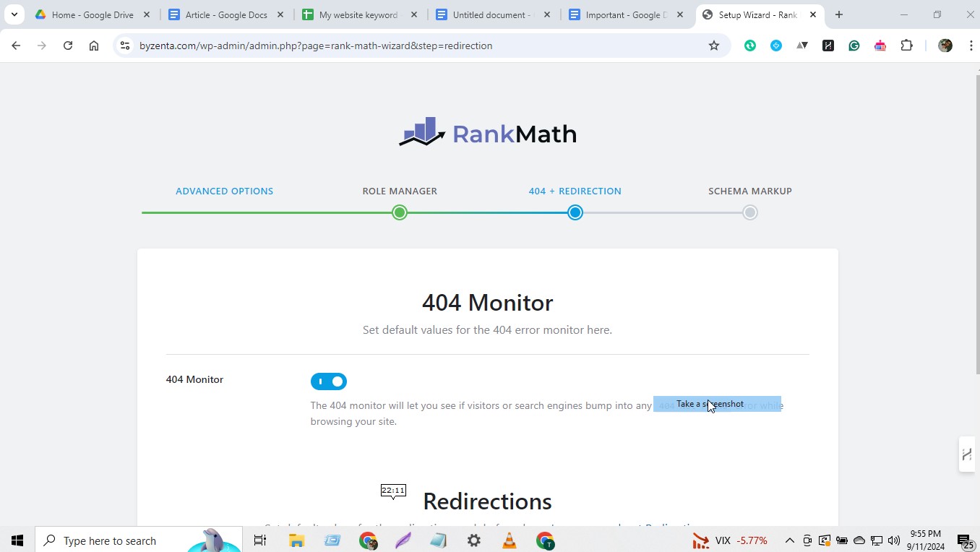The width and height of the screenshot is (980, 552).
Task: Expand the tab search dropdown
Action: point(14,14)
